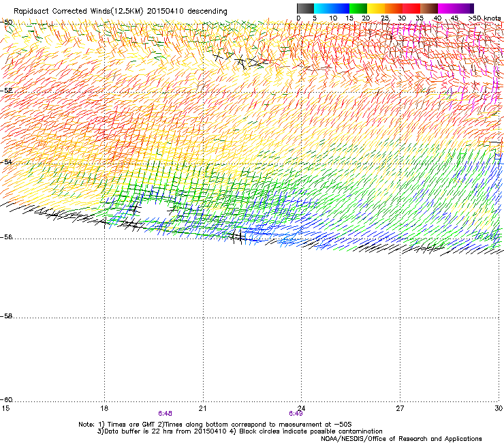The height and width of the screenshot is (443, 504).
Task: Click the orange 25-30 knots legend segment
Action: (x=394, y=8)
